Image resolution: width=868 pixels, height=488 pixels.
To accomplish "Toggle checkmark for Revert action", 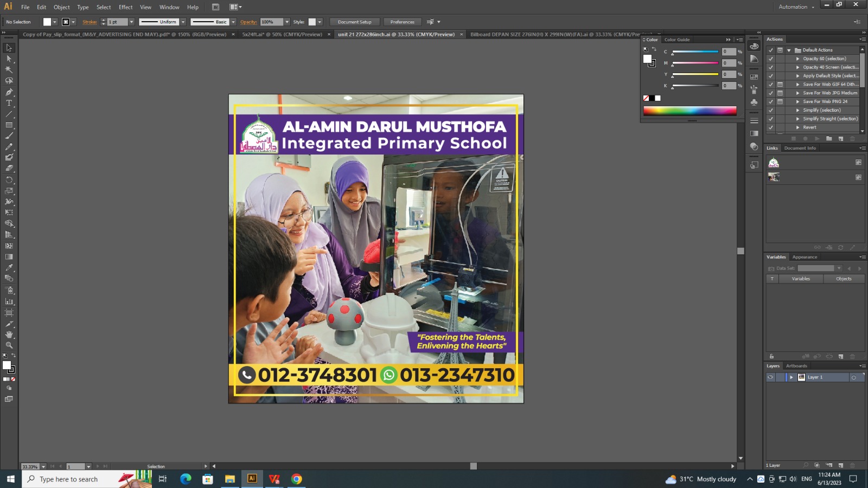I will pyautogui.click(x=771, y=127).
